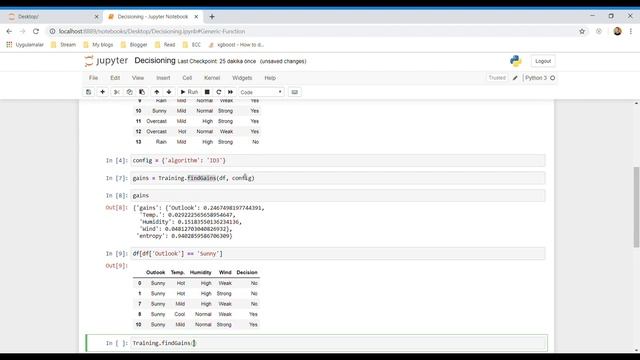Open the Cell menu
Viewport: 640px width, 360px height.
[187, 78]
